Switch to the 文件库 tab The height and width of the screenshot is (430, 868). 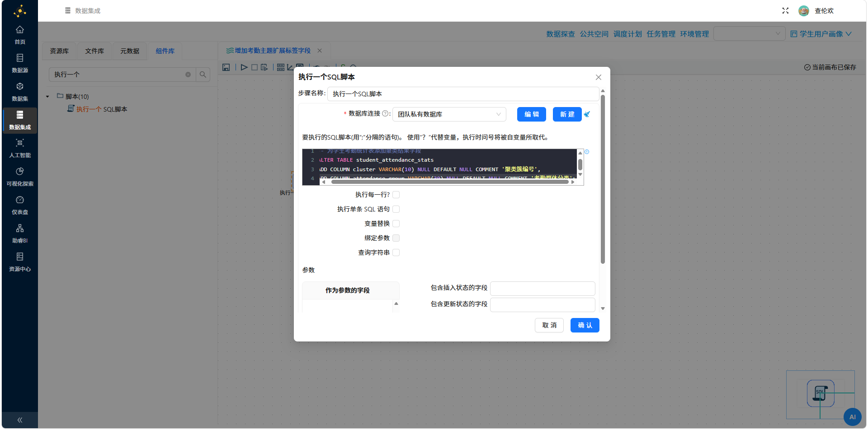click(x=94, y=51)
